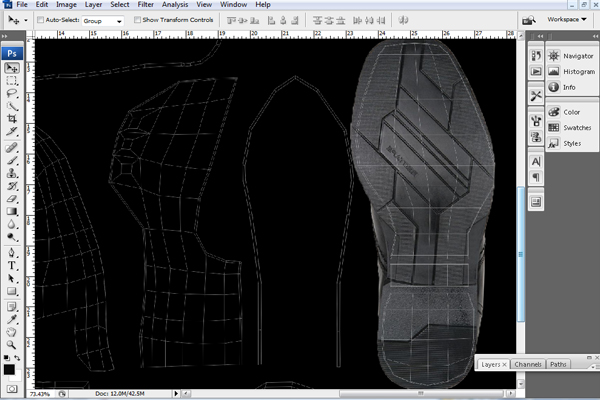Close the Layers tab
600x400 pixels.
(504, 364)
